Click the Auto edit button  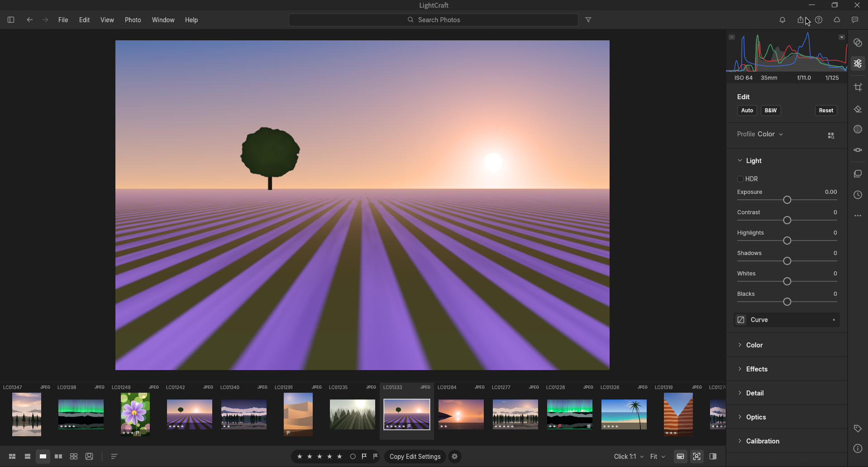[x=747, y=111]
